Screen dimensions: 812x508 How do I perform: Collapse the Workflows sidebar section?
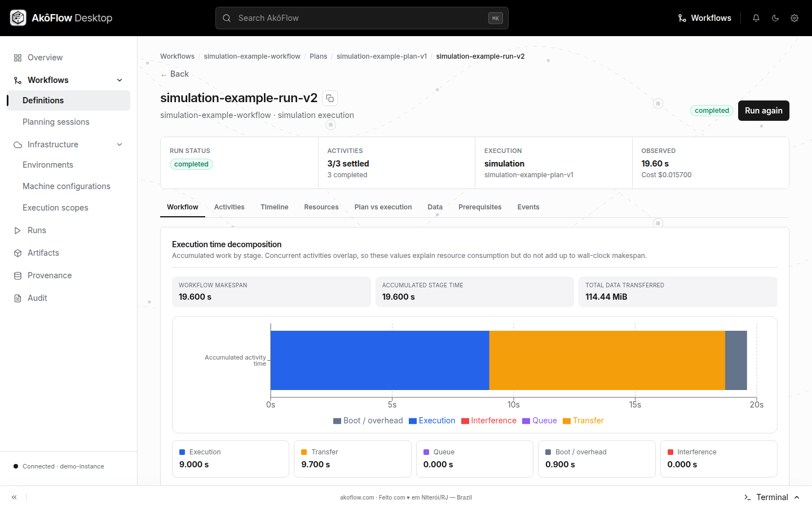pyautogui.click(x=120, y=80)
